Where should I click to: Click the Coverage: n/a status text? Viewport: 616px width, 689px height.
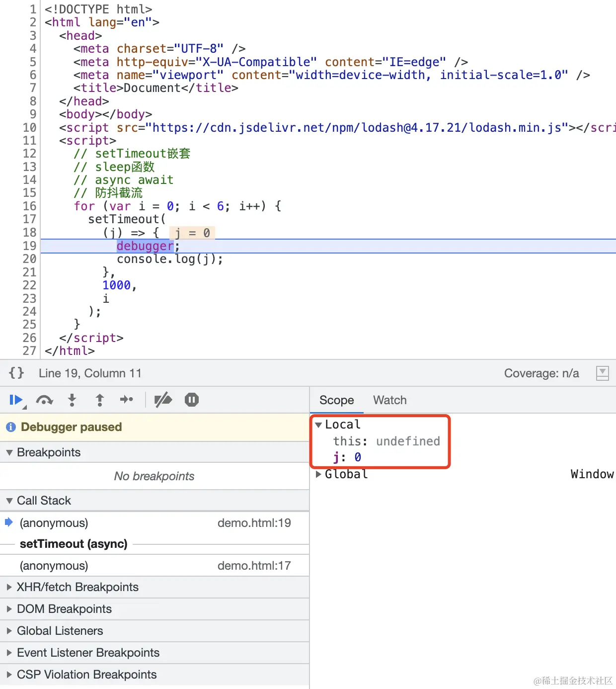point(541,373)
